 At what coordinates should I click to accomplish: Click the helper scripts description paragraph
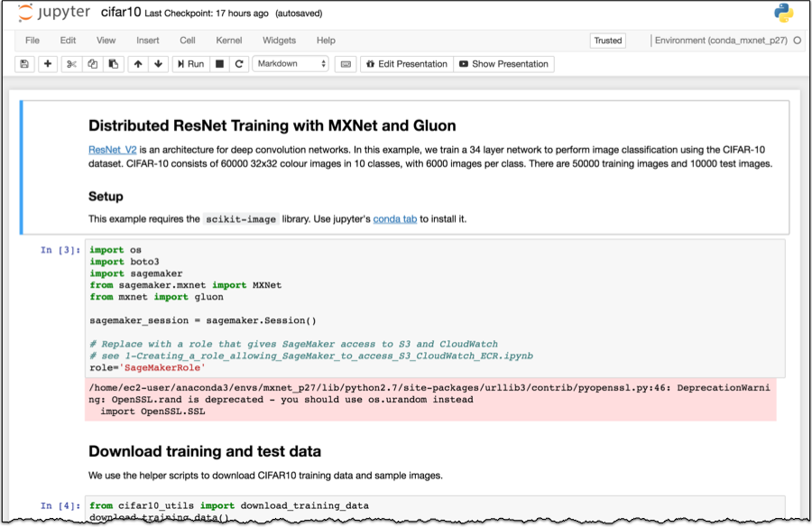click(x=265, y=476)
